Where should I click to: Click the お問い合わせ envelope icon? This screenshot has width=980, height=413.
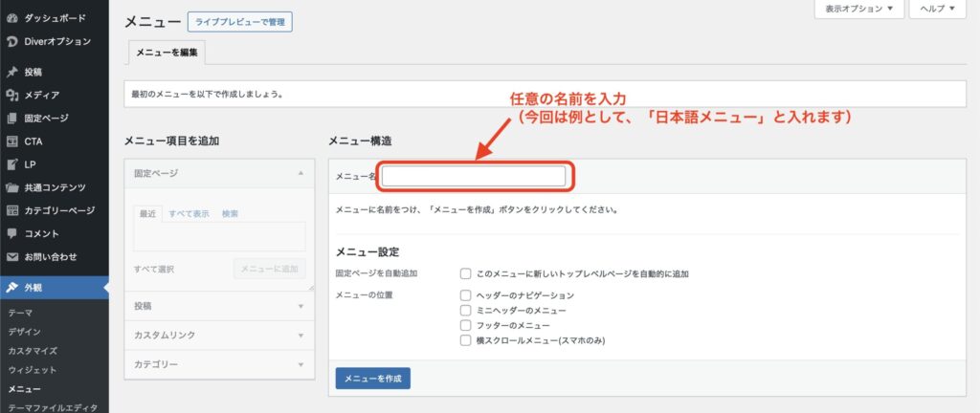pos(11,256)
